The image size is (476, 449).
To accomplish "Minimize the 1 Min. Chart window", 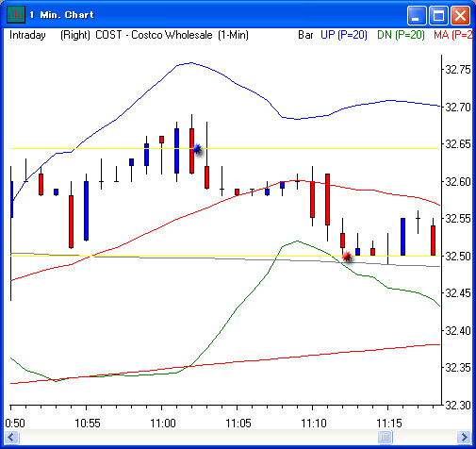I will tap(417, 15).
